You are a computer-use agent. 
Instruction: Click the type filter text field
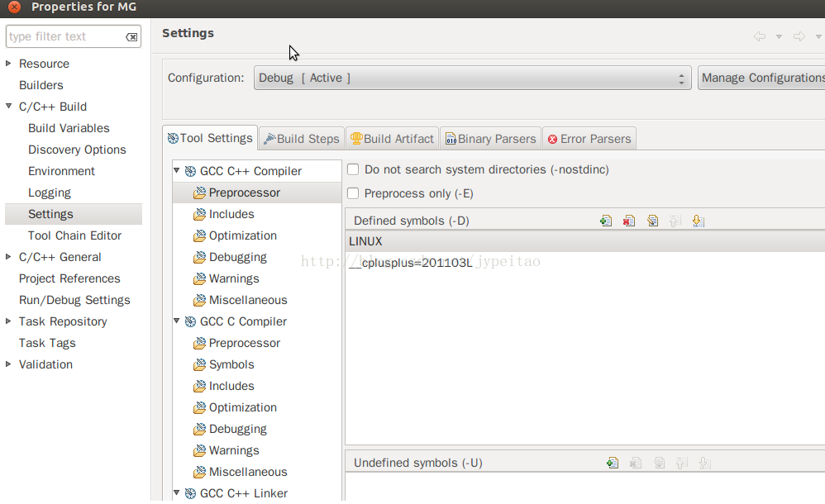tap(64, 36)
